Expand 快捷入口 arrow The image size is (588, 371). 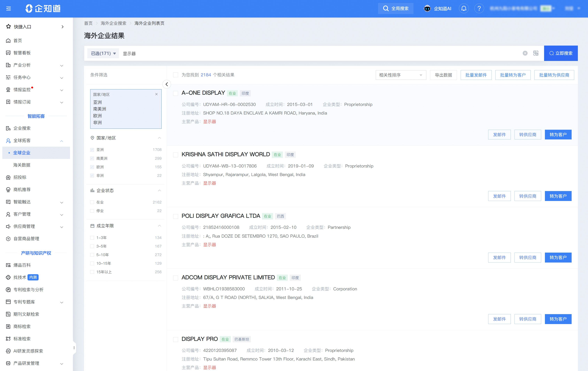pos(63,27)
